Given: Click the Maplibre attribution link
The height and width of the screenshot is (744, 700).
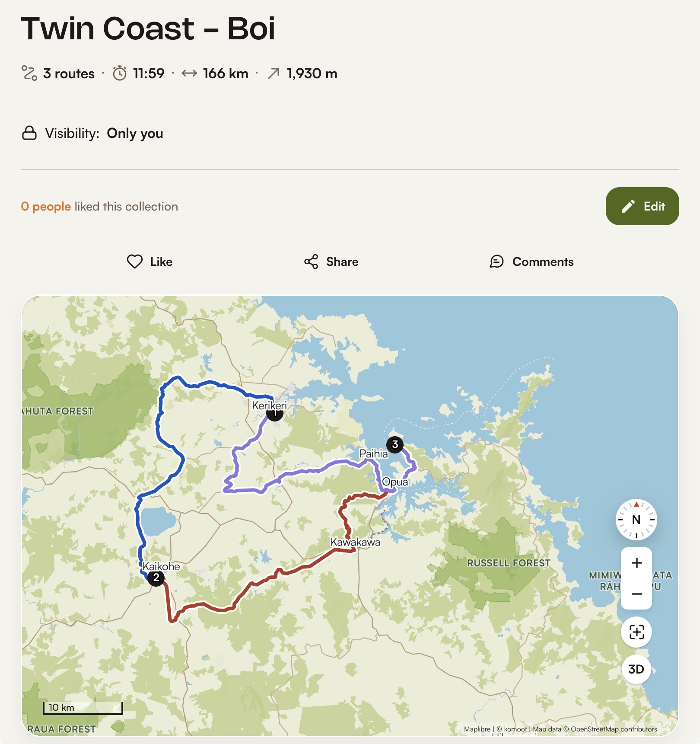Looking at the screenshot, I should coord(477,729).
